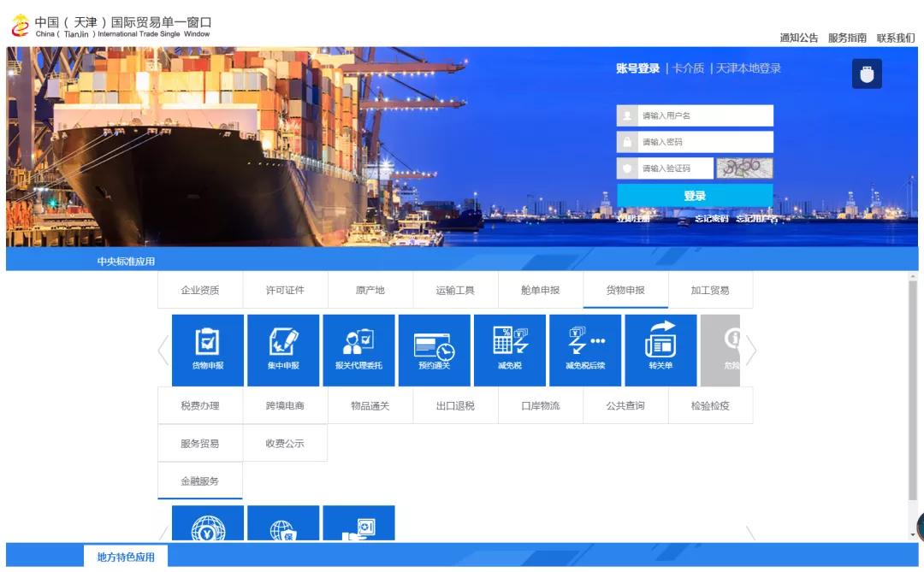924x572 pixels.
Task: Open the 联系我们 link in header
Action: click(x=895, y=38)
